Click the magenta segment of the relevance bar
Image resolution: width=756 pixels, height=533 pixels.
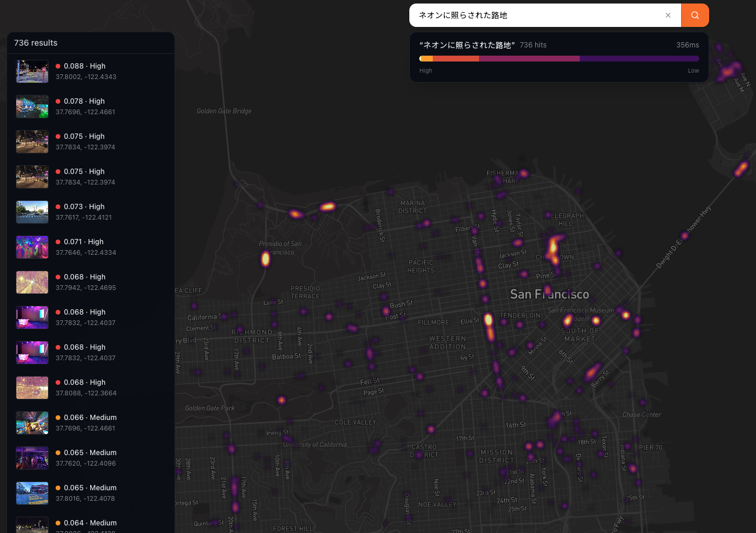(x=529, y=59)
